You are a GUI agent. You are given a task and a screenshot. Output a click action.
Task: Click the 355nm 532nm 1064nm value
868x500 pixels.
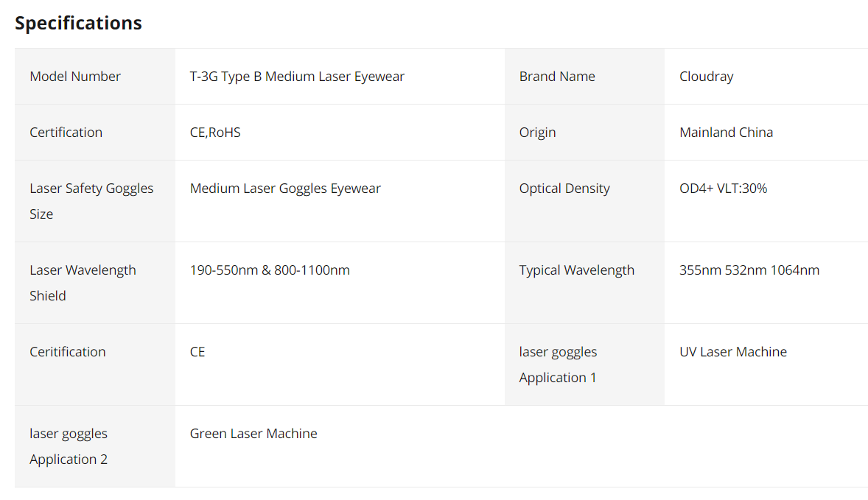pyautogui.click(x=749, y=270)
